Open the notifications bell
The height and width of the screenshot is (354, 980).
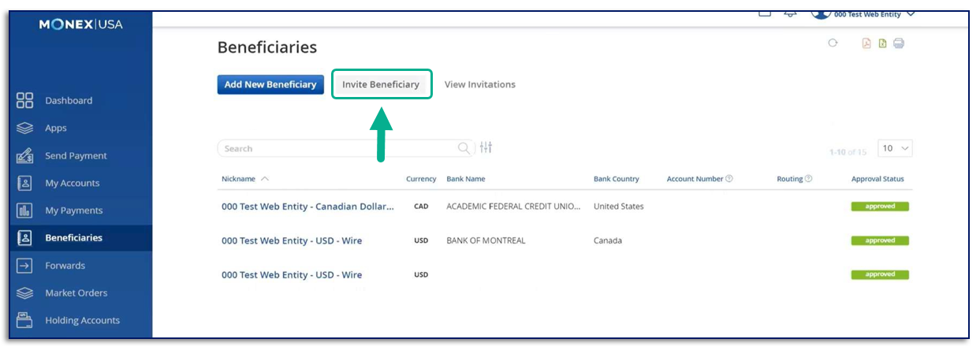point(790,13)
